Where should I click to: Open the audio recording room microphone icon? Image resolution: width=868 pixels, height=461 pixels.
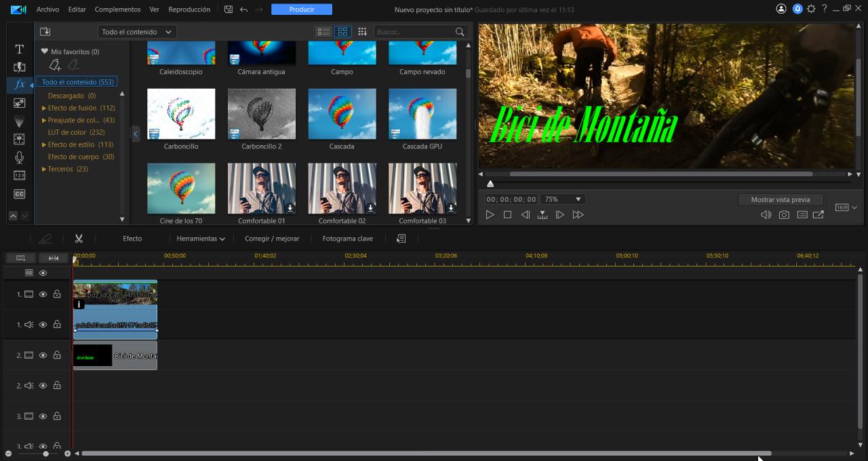pyautogui.click(x=19, y=157)
